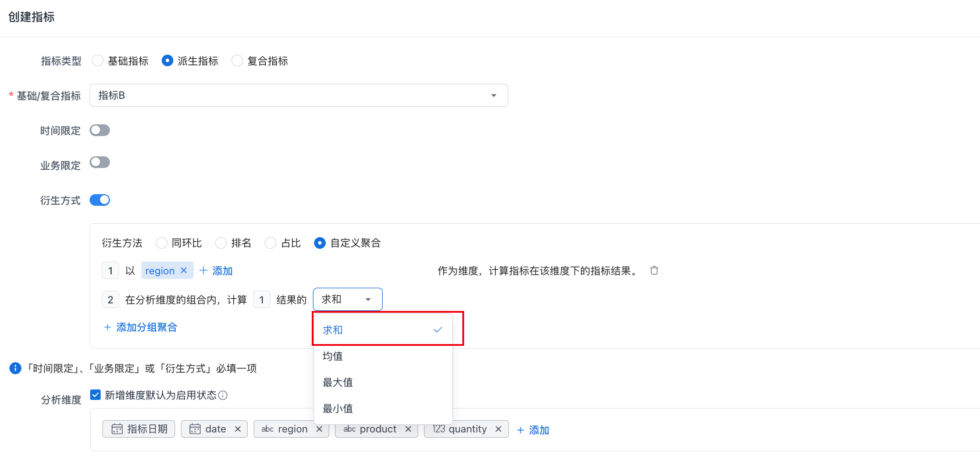
Task: Select 均值 from the dropdown list
Action: tap(333, 356)
